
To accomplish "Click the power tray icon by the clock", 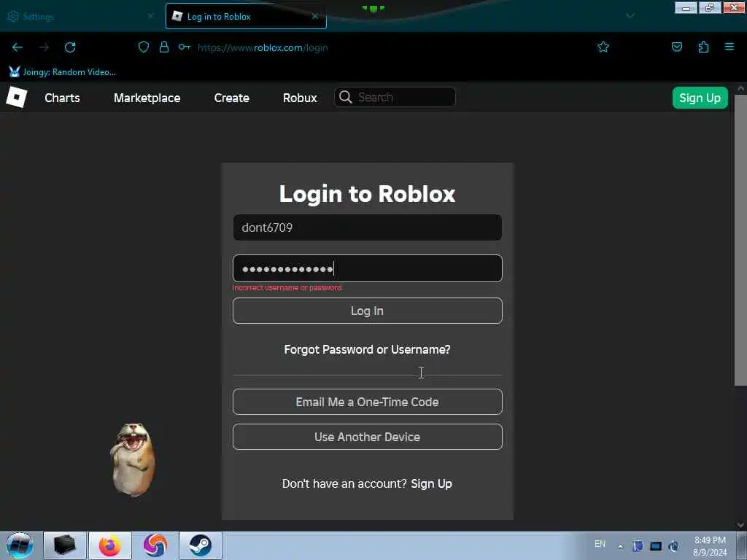I will [x=673, y=545].
